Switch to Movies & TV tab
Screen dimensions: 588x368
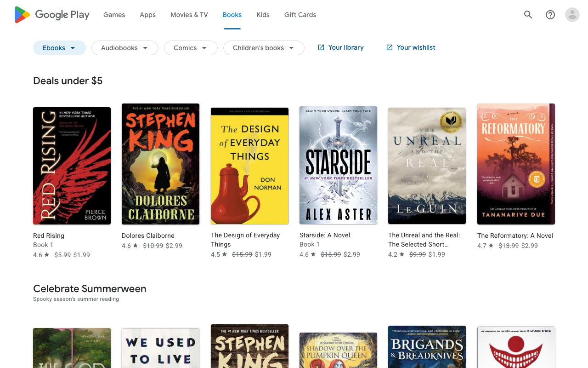(x=189, y=15)
